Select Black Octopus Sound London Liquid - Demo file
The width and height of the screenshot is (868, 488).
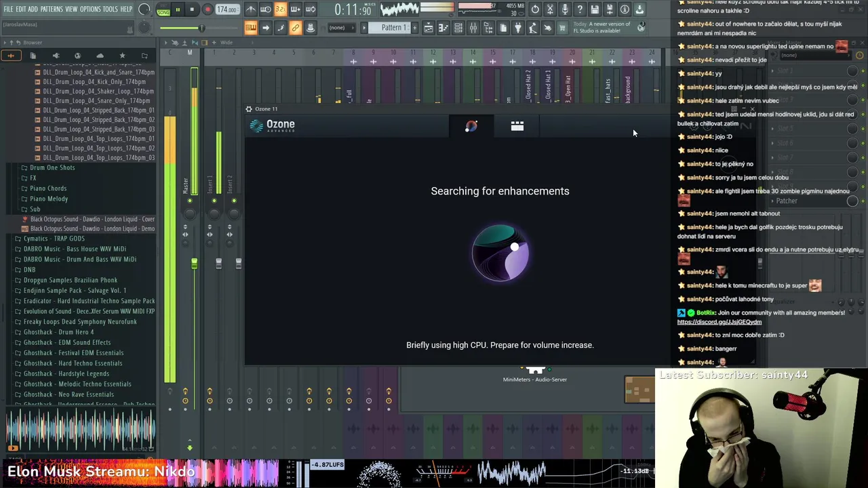click(x=92, y=228)
